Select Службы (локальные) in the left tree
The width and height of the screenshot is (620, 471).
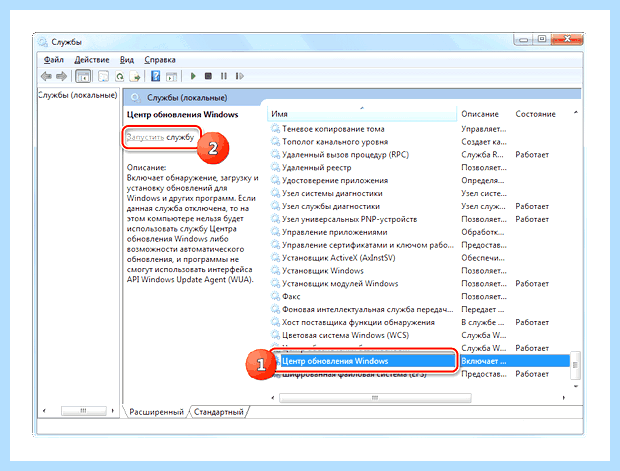click(78, 95)
